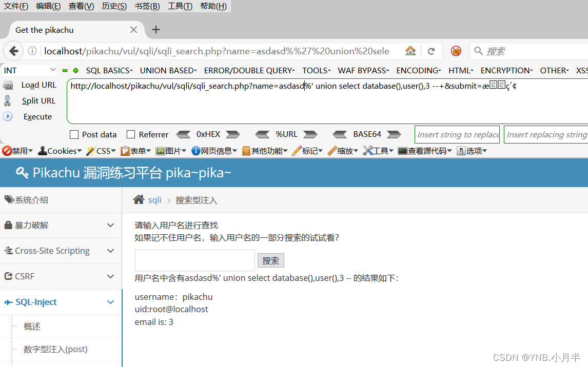Viewport: 588px width, 367px height.
Task: Click the Load URL icon
Action: click(8, 86)
